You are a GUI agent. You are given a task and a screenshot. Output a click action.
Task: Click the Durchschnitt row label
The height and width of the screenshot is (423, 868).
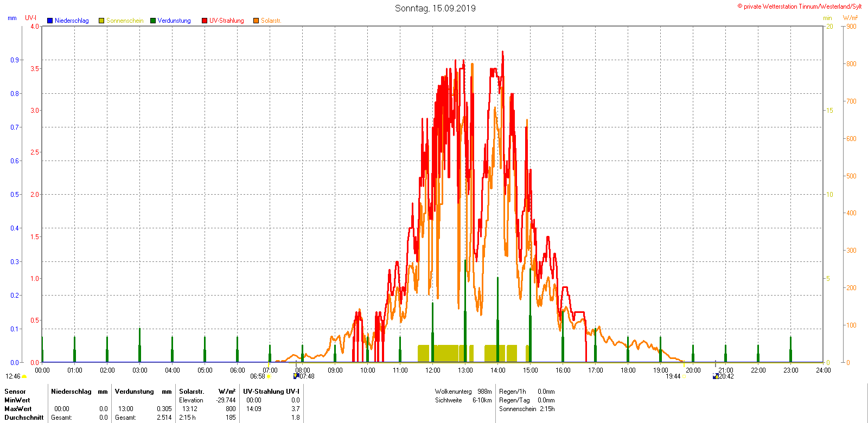coord(24,418)
